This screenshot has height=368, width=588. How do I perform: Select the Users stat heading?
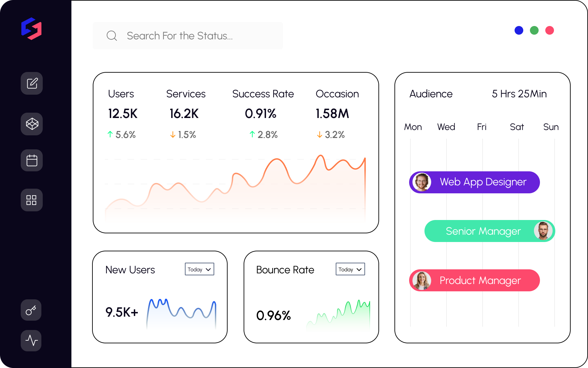(121, 94)
